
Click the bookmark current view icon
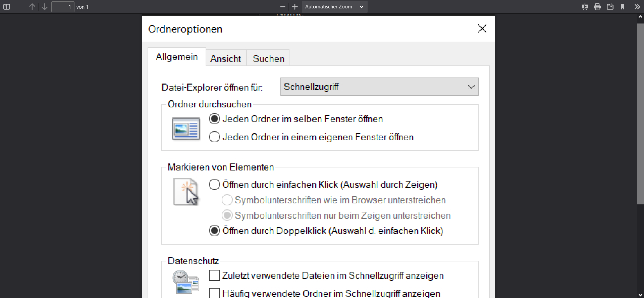coord(623,7)
